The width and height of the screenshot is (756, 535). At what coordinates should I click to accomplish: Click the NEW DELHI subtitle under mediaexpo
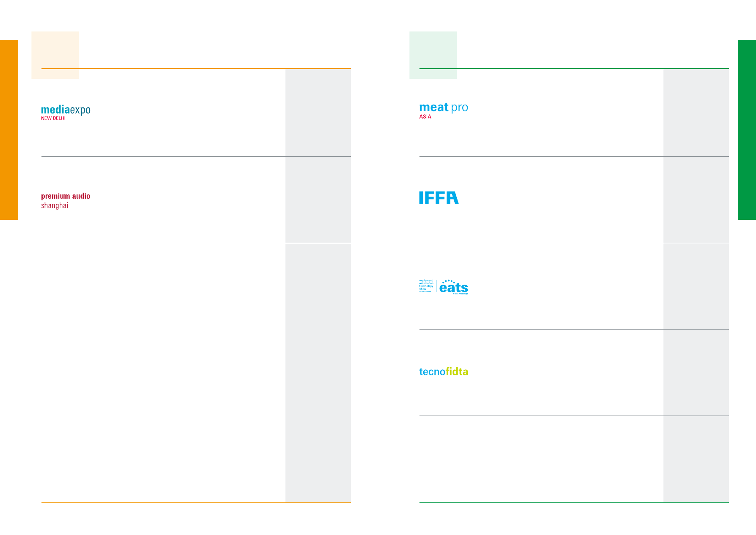point(53,119)
